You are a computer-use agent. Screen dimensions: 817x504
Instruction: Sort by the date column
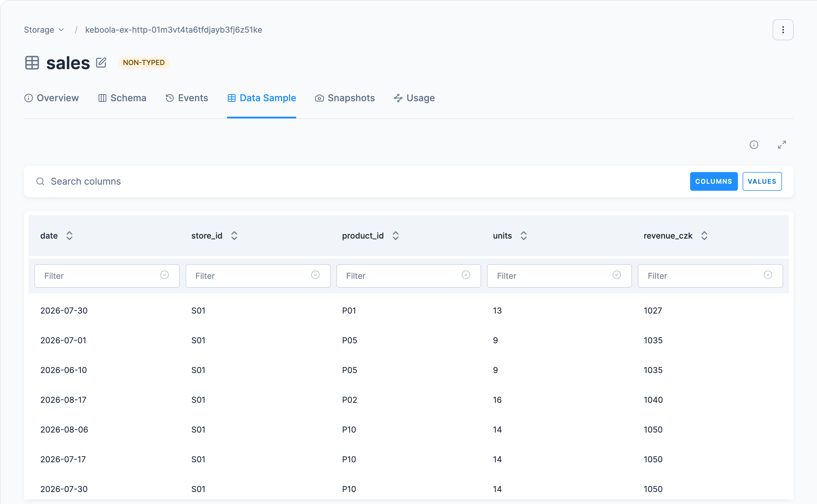[69, 236]
